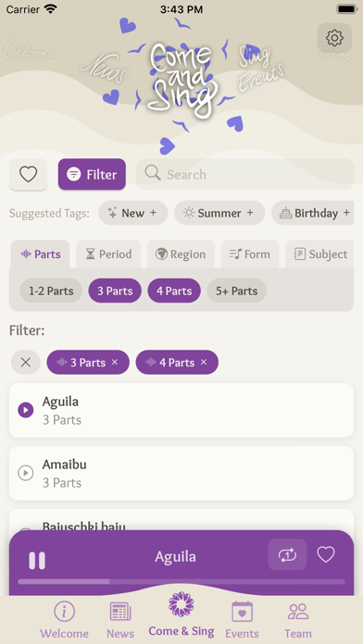This screenshot has width=363, height=644.
Task: Click the play icon beside Aguila
Action: (x=26, y=410)
